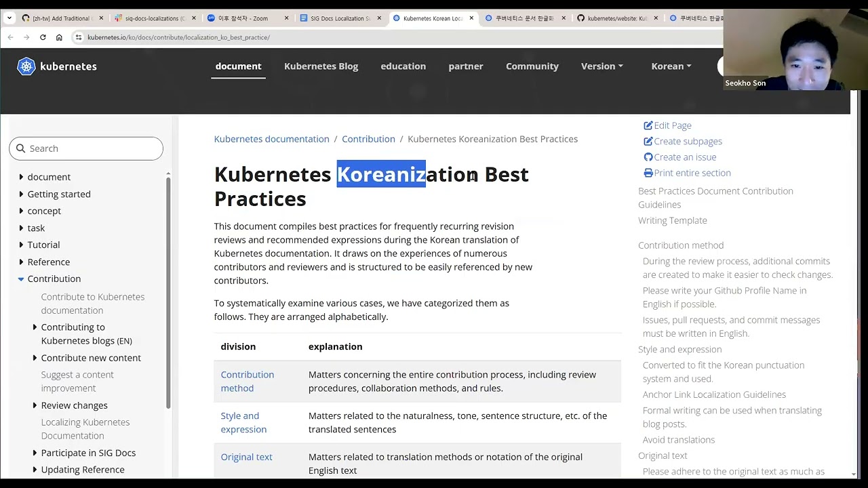Expand the 'Reference' sidebar section
This screenshot has height=488, width=868.
click(x=21, y=262)
